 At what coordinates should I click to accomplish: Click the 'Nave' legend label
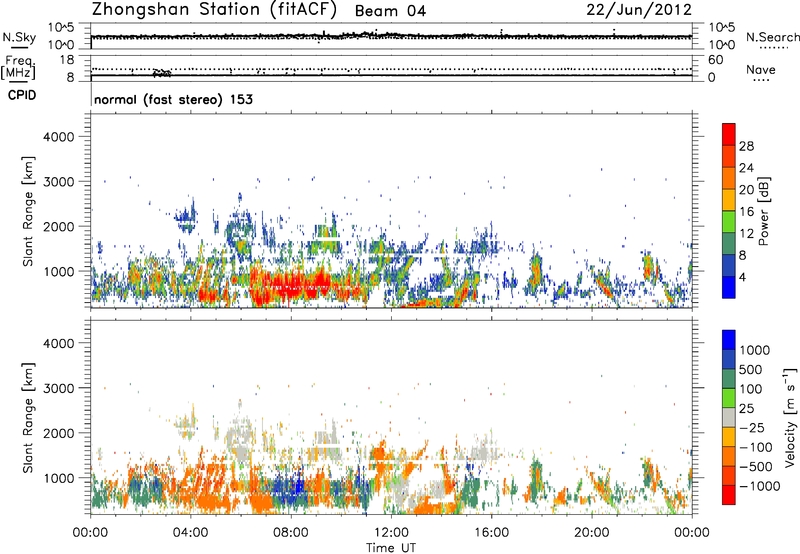[761, 70]
